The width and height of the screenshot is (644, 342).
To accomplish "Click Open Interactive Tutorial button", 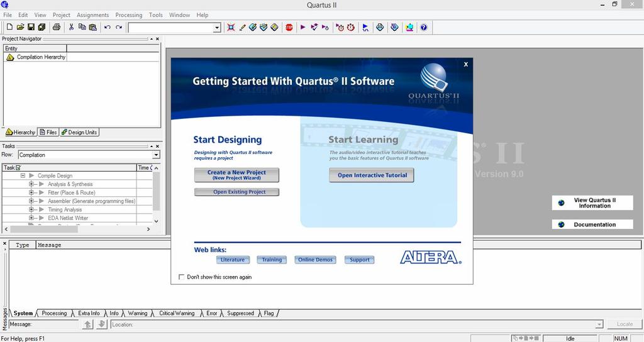I will coord(372,175).
